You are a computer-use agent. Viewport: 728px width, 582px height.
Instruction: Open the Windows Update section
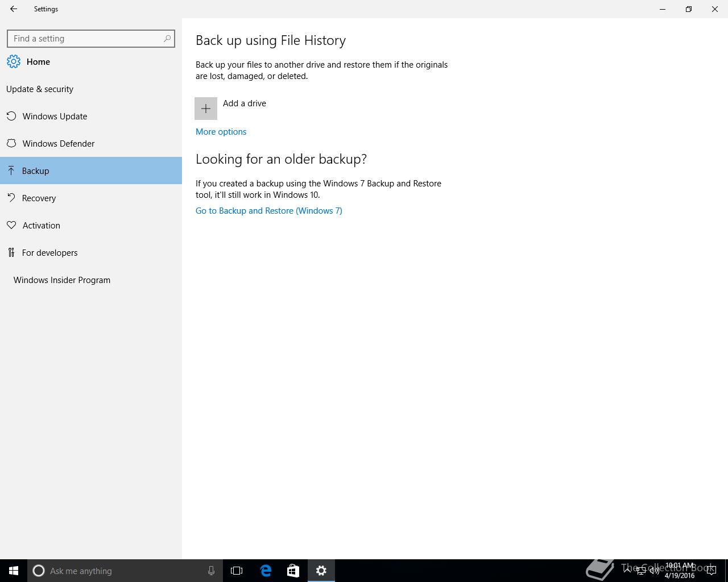[x=91, y=117]
